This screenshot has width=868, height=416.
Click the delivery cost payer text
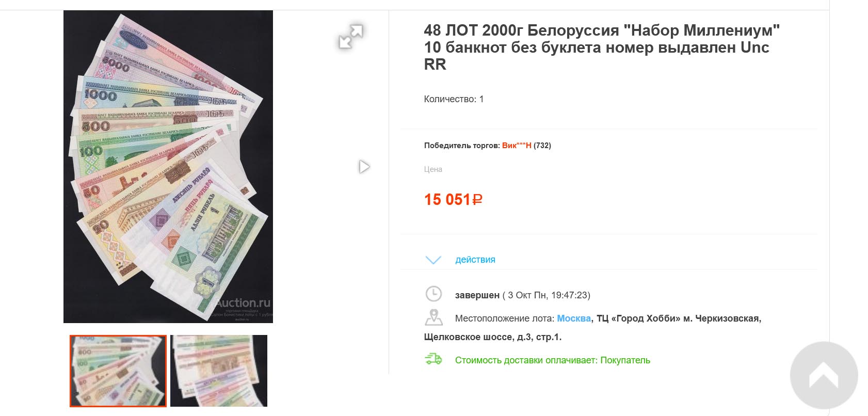[x=552, y=360]
